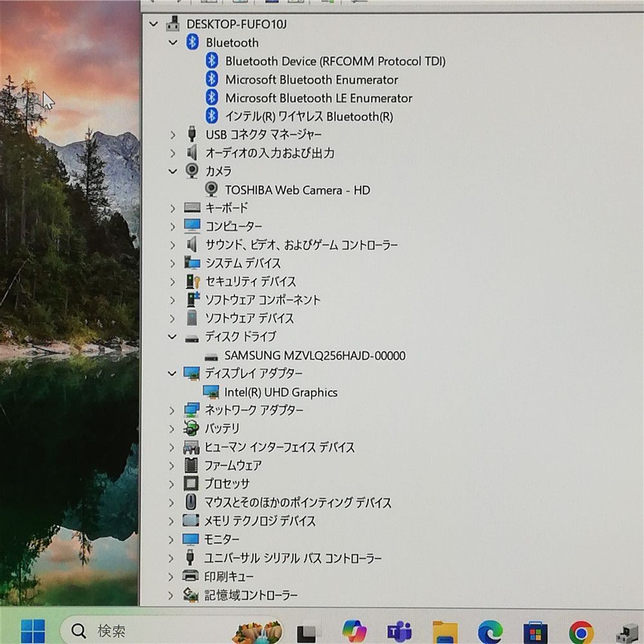
Task: Expand the ネットワーク アダプター category
Action: coord(172,410)
